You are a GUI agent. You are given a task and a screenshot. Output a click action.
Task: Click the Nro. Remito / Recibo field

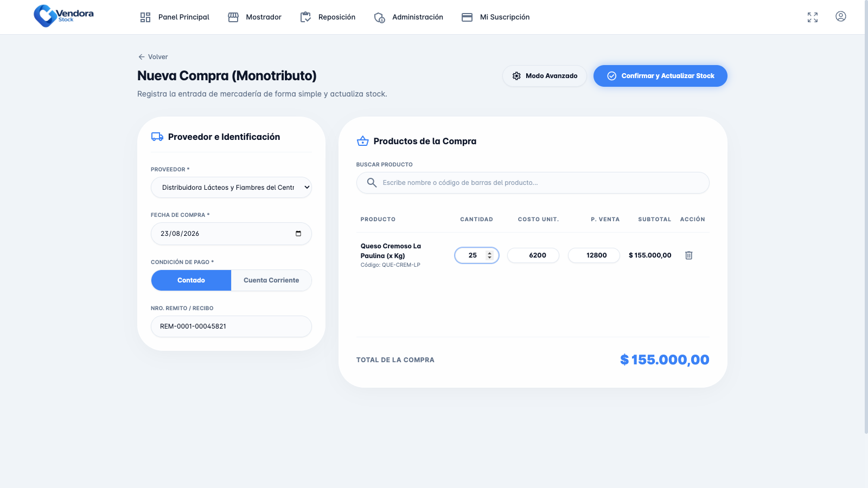tap(231, 326)
